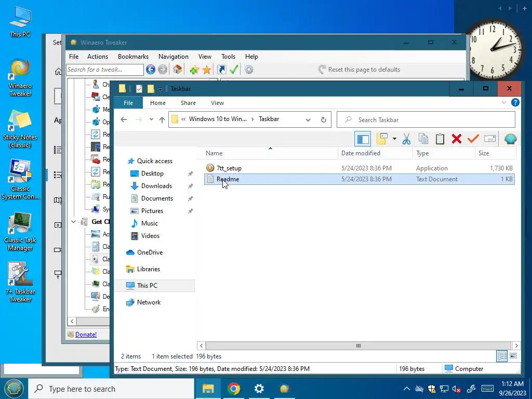Open Winaero Tweaker Bookmarks menu
The image size is (532, 399).
[134, 57]
